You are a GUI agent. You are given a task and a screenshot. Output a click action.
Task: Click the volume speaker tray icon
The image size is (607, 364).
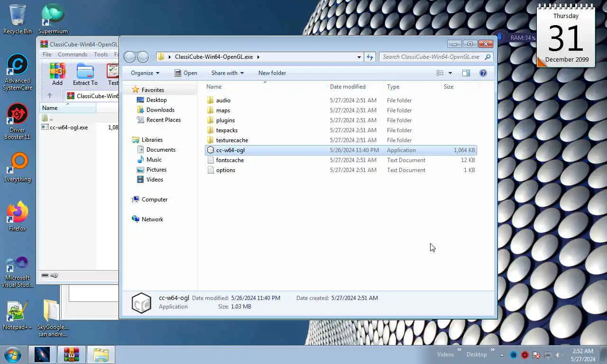point(559,355)
